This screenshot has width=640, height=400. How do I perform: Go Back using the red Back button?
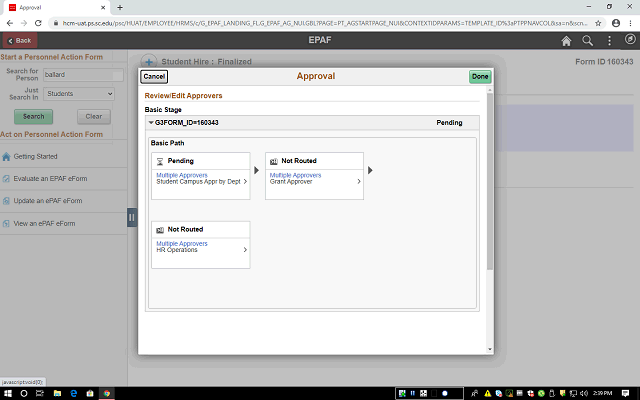coord(20,40)
